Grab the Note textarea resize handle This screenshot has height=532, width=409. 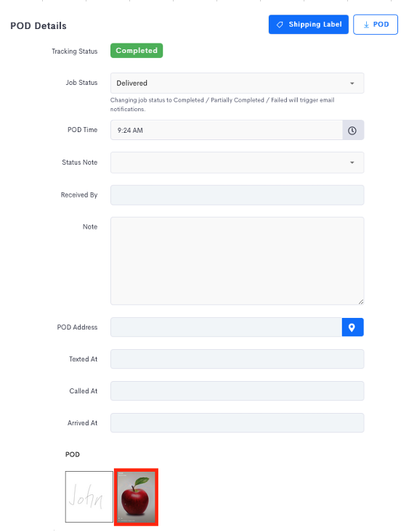(361, 302)
